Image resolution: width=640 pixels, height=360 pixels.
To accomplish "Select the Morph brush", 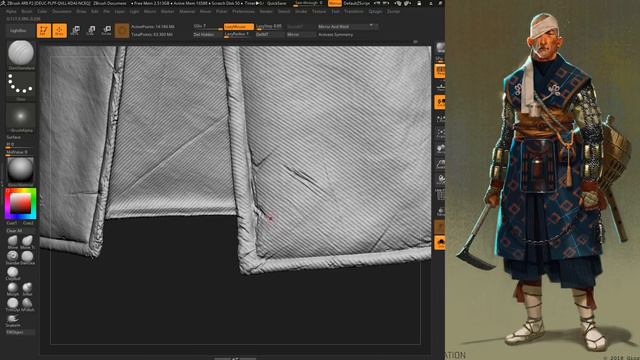I will point(13,289).
